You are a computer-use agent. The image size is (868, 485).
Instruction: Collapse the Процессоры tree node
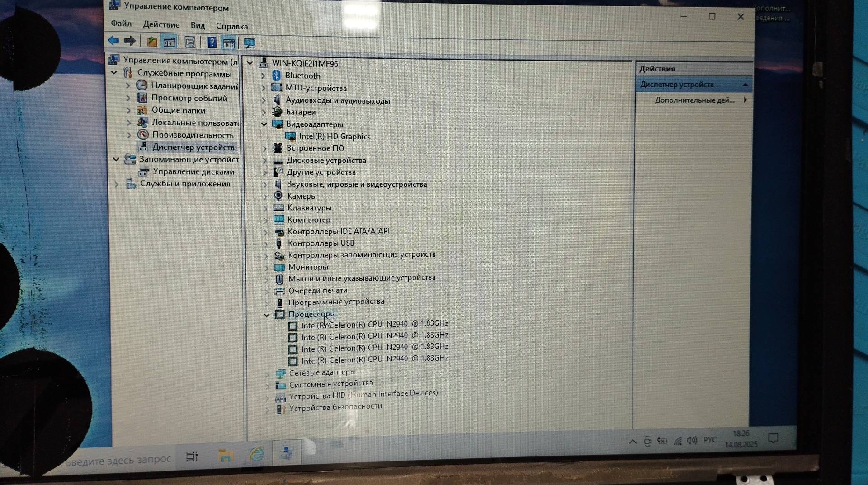point(267,315)
